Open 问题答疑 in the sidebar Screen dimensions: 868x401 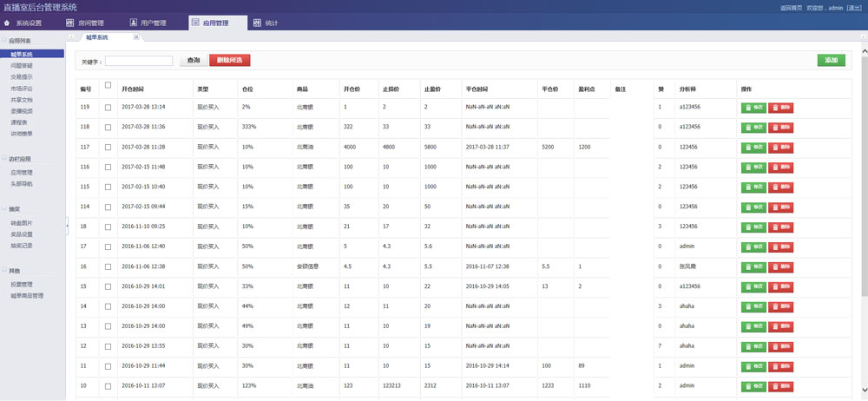tap(23, 65)
